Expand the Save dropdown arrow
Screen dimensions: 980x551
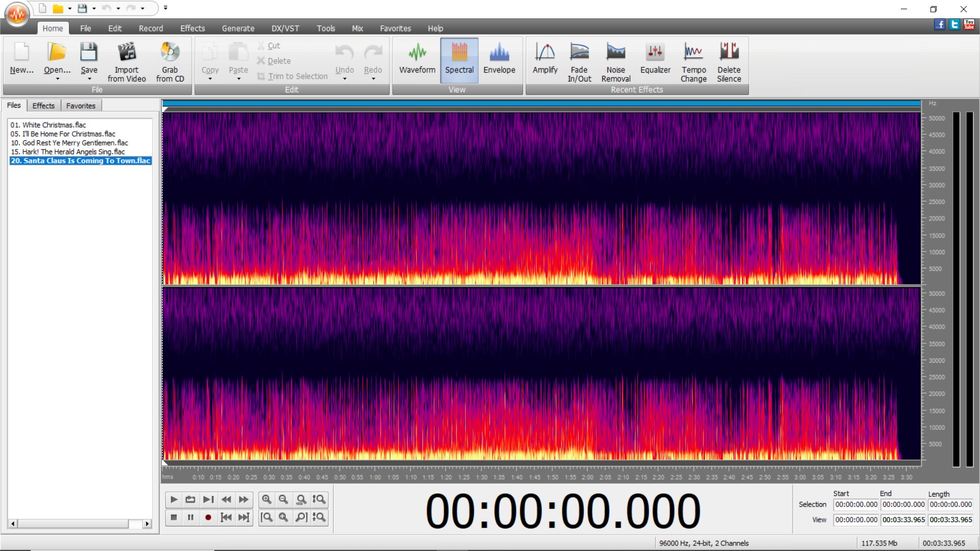[89, 79]
